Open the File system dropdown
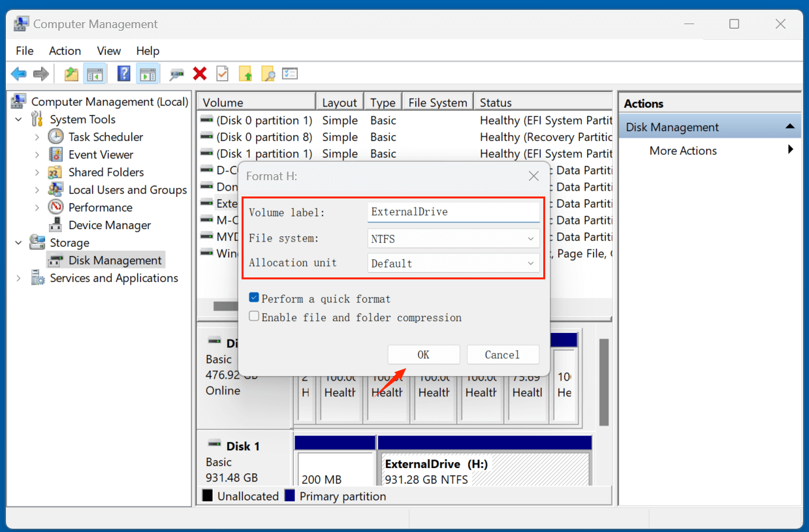Image resolution: width=809 pixels, height=532 pixels. pos(453,238)
